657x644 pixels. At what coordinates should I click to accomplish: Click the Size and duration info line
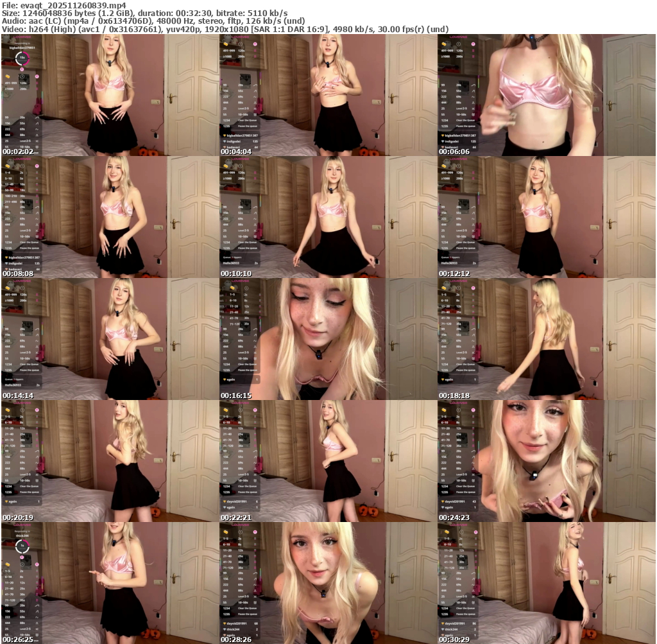tap(144, 13)
